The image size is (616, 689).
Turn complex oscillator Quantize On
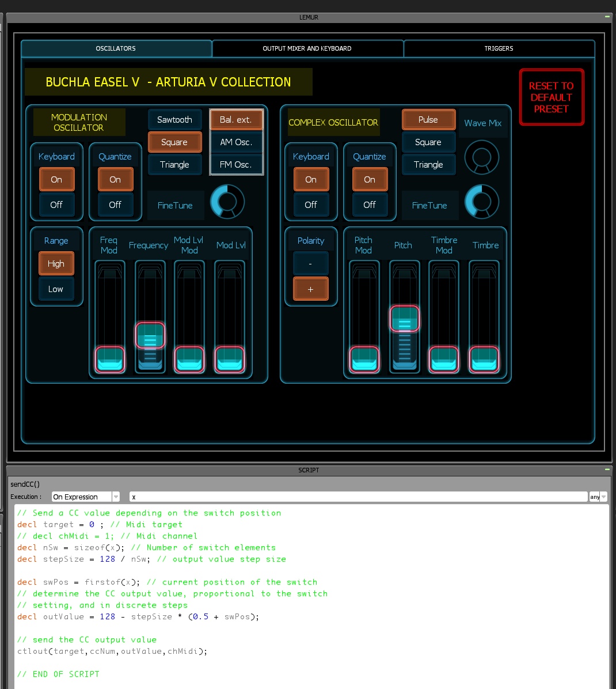click(x=370, y=179)
